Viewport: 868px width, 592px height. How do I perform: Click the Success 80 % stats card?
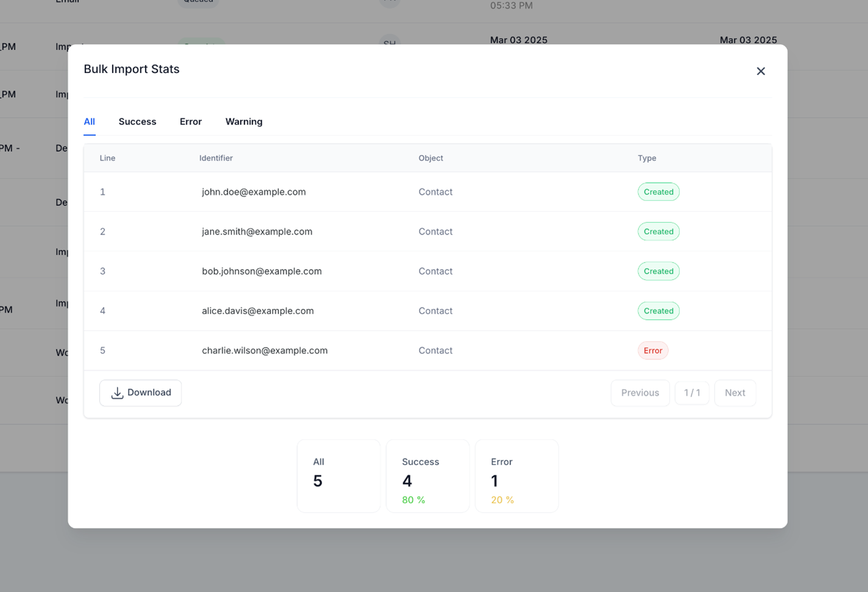(x=428, y=476)
